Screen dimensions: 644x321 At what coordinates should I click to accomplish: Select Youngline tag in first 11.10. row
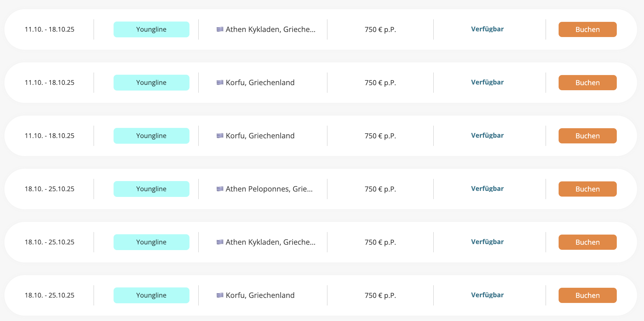152,29
